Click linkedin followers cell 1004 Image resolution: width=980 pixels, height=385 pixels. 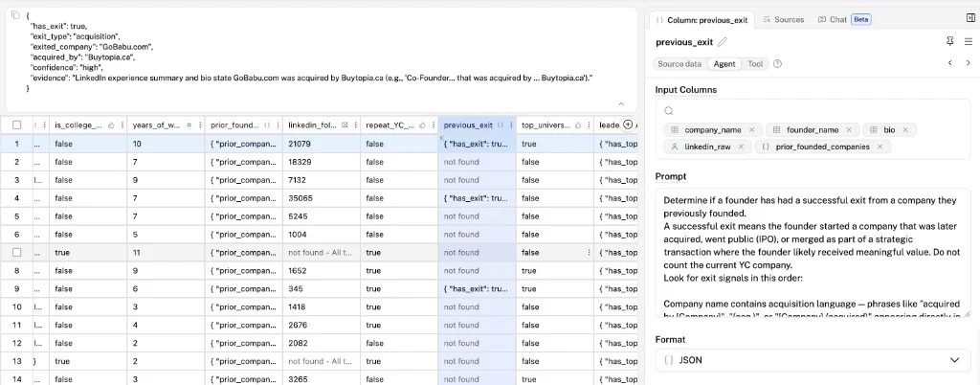(322, 235)
